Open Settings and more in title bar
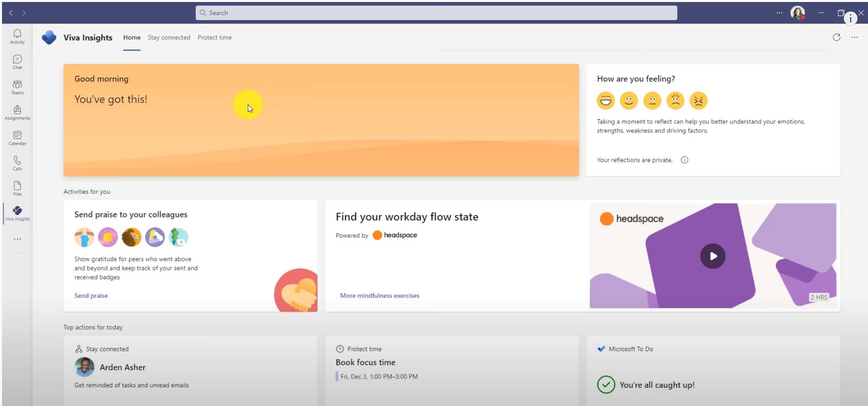 pyautogui.click(x=779, y=13)
